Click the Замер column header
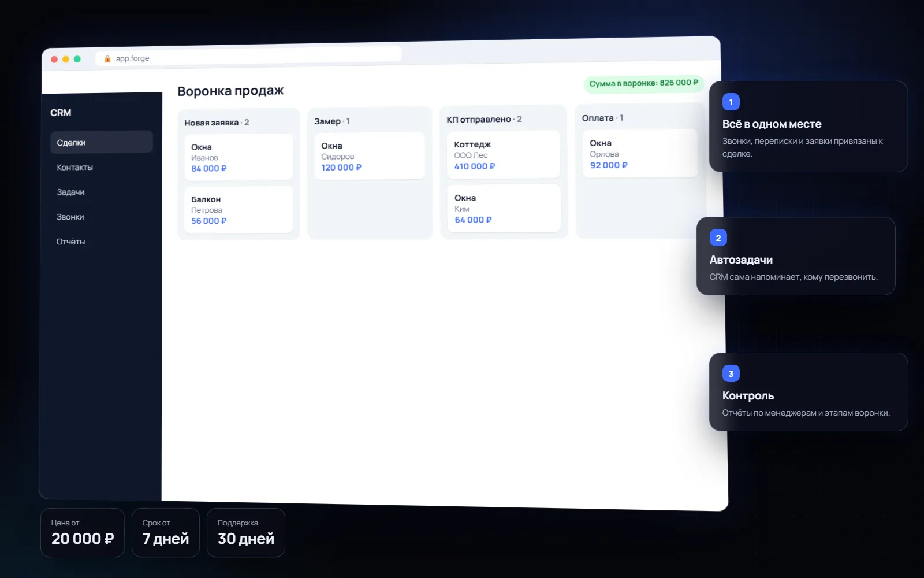This screenshot has height=578, width=924. (x=332, y=121)
